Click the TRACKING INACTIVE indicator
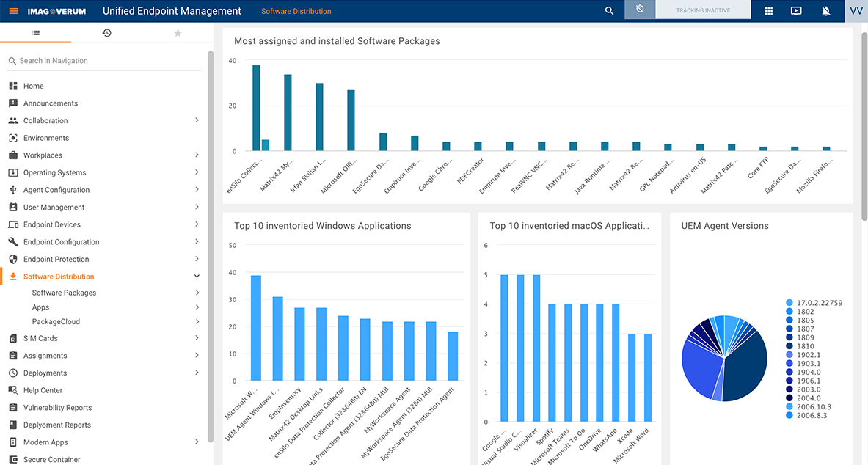This screenshot has height=465, width=868. pyautogui.click(x=703, y=10)
